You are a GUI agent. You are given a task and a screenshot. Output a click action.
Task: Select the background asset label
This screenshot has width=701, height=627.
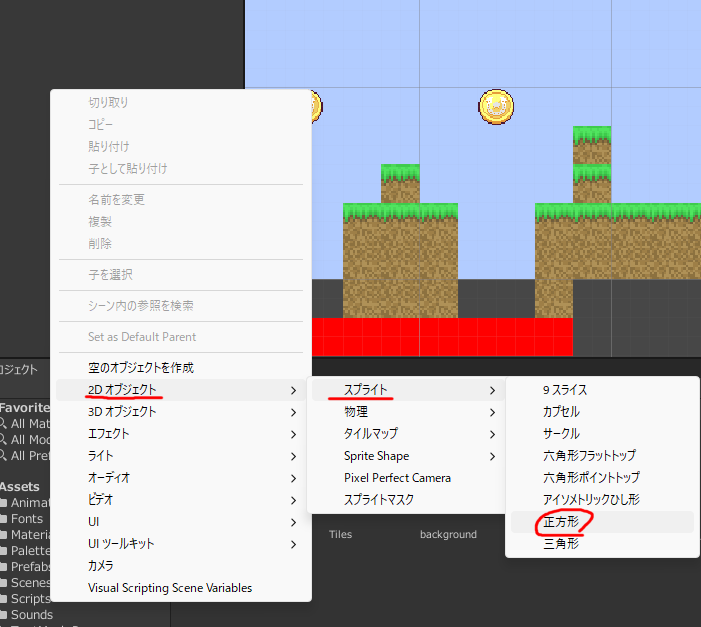point(448,534)
